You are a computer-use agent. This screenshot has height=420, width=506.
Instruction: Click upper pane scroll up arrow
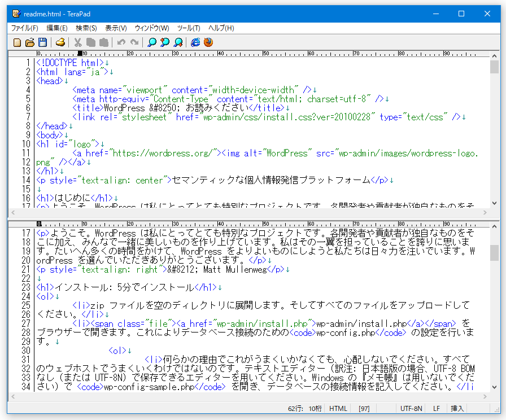[x=494, y=56]
